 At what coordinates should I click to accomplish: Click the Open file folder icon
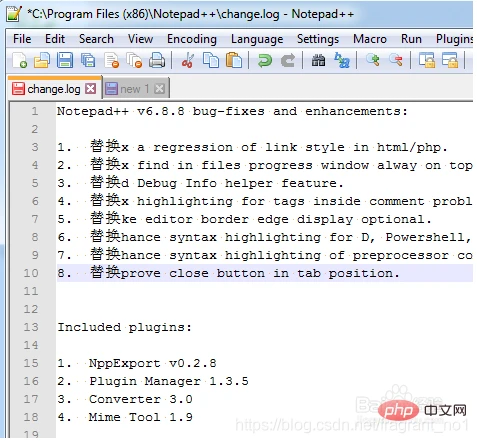tap(42, 60)
